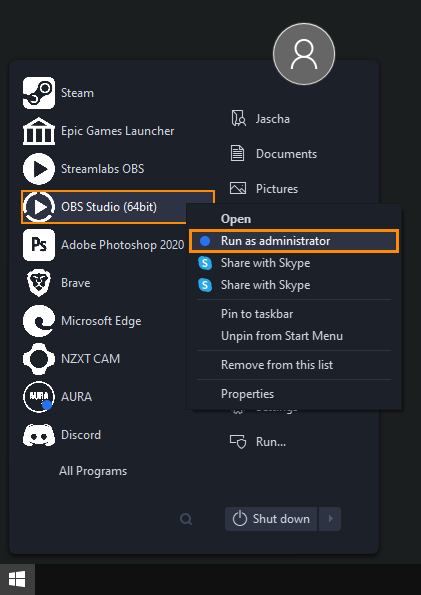This screenshot has height=595, width=421.
Task: Open the Pictures link
Action: tap(277, 189)
